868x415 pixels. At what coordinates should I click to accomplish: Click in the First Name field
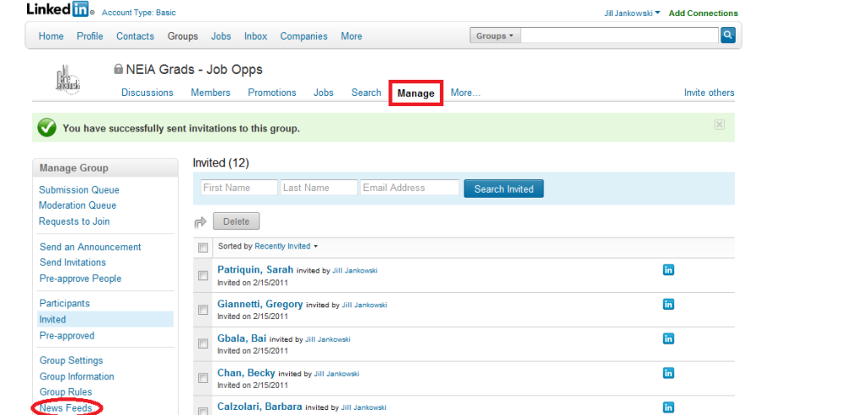(239, 188)
